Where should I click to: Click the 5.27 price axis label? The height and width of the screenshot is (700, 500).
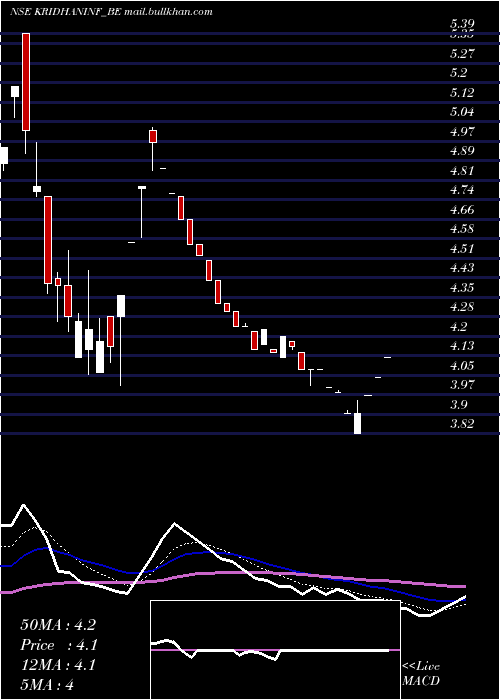click(x=462, y=54)
